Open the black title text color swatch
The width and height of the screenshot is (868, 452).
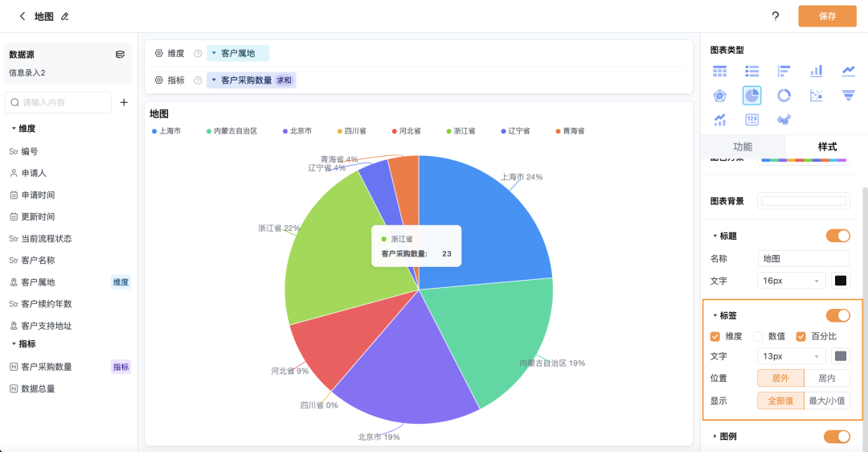point(841,281)
